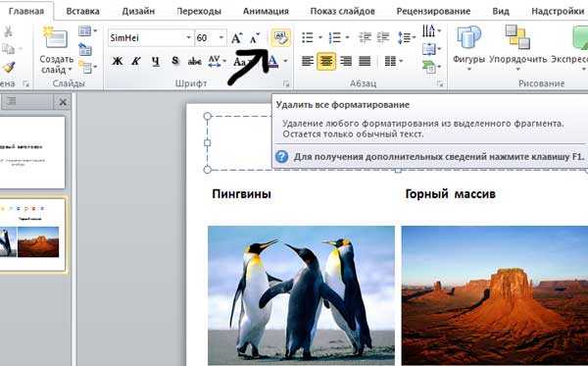Click the text direction icon
This screenshot has height=366, width=588.
[x=428, y=31]
